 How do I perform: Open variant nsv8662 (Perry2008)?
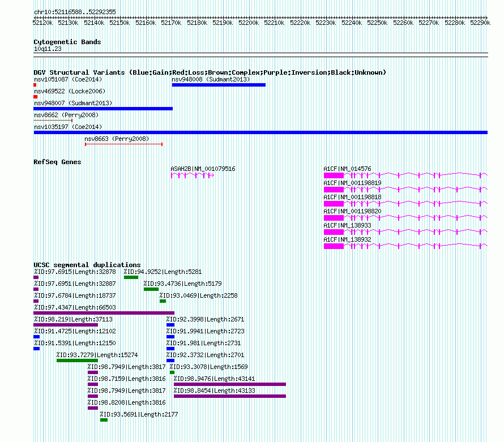tap(66, 115)
